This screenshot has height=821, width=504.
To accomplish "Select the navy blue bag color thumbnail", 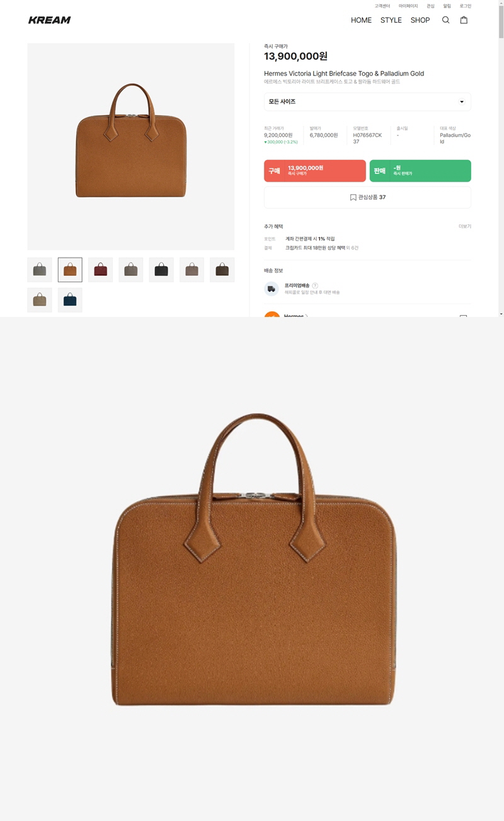I will [x=70, y=300].
